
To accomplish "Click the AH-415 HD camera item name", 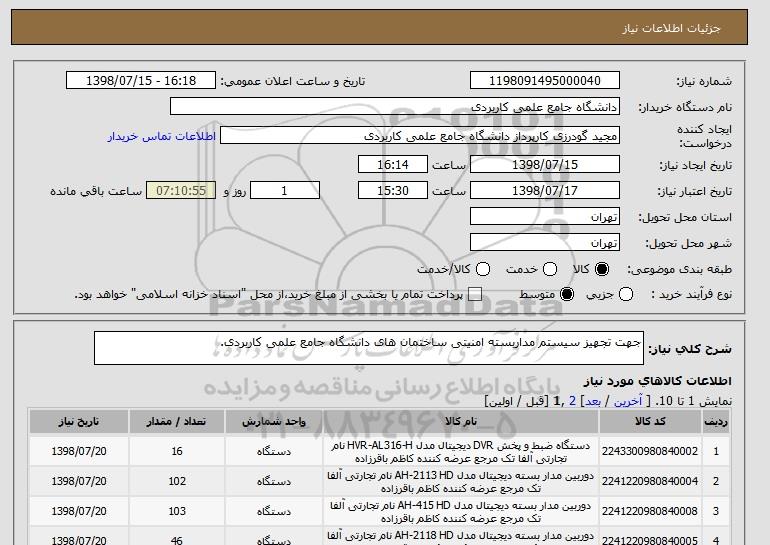I will [461, 512].
